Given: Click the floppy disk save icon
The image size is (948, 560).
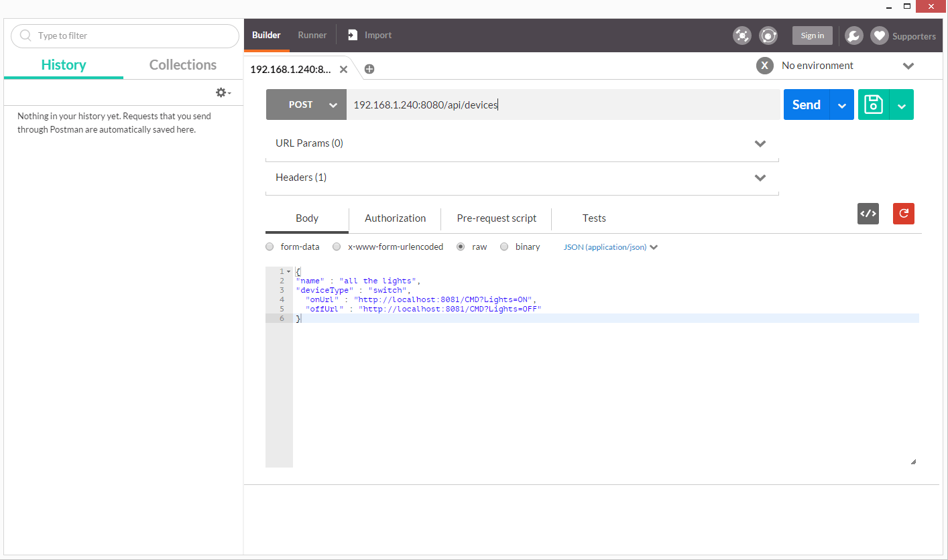Looking at the screenshot, I should pos(874,104).
